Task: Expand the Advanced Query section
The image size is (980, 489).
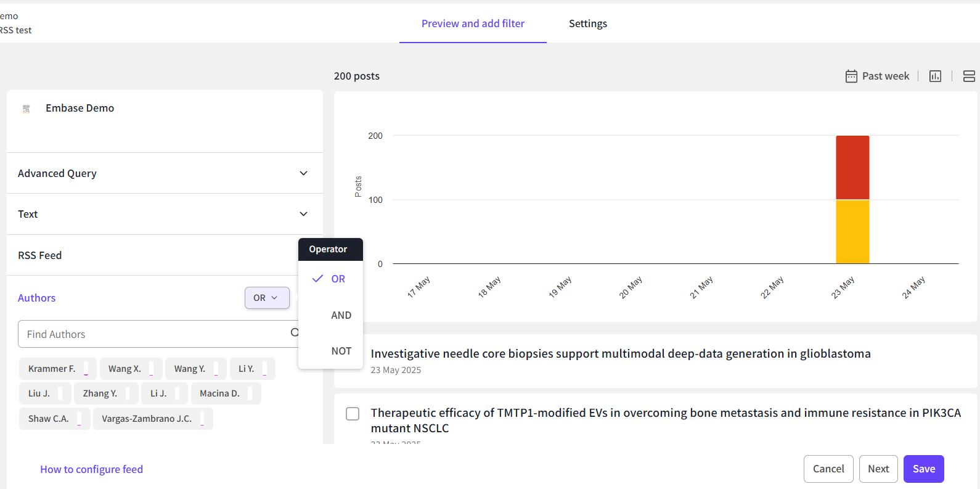Action: (303, 173)
